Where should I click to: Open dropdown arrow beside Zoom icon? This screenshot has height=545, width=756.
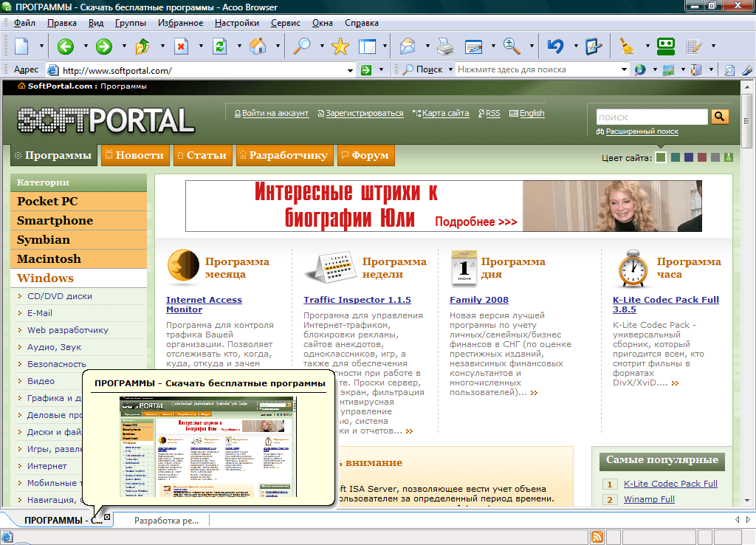coord(532,47)
